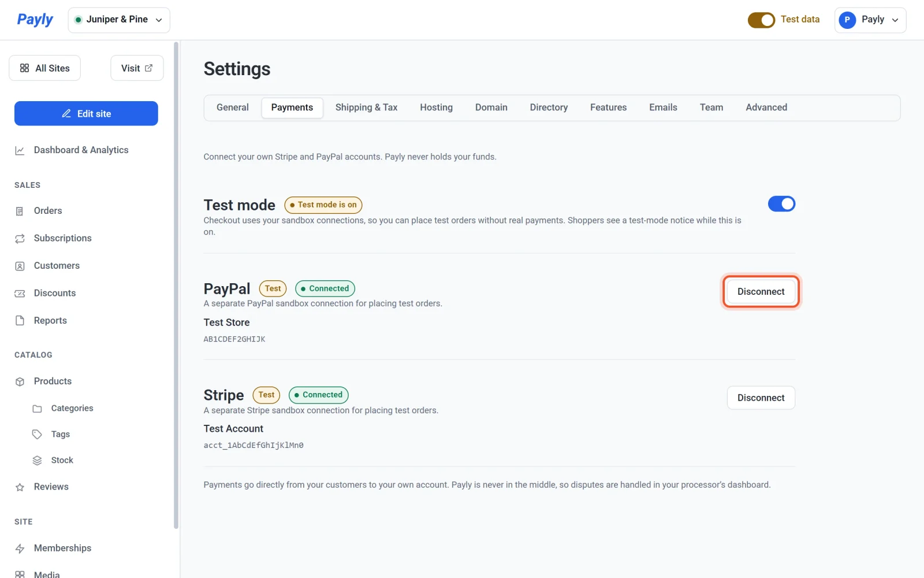Click the Discounts ticket icon
The width and height of the screenshot is (924, 578).
point(20,293)
